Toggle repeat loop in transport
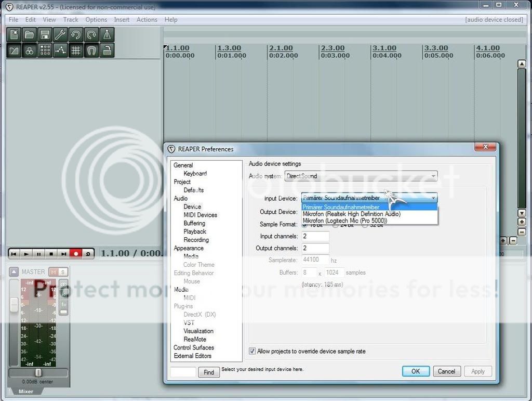 point(88,254)
